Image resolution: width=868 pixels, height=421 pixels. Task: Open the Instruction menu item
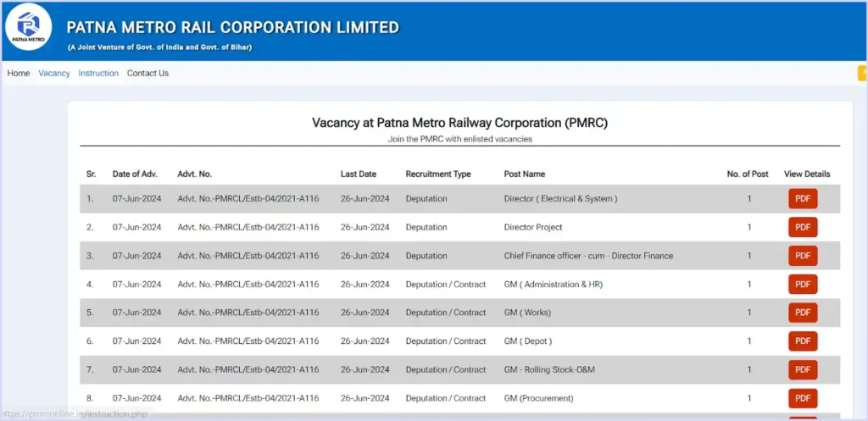(x=98, y=73)
